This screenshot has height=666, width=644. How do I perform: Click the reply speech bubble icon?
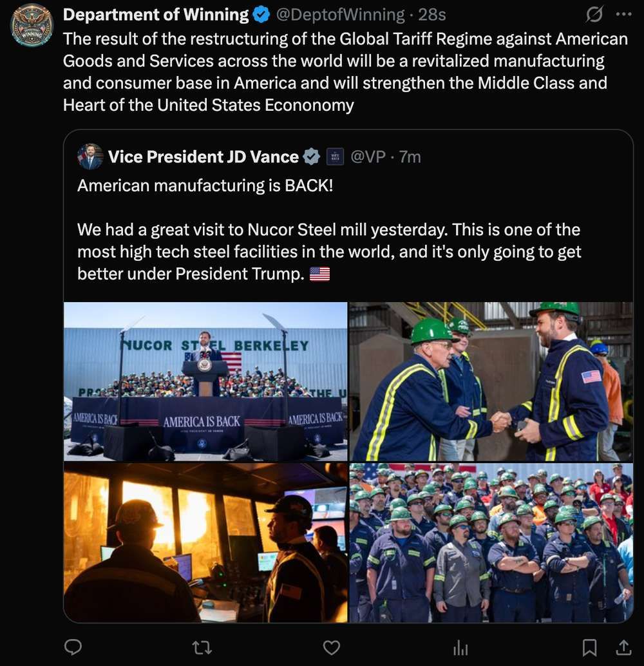click(x=73, y=647)
